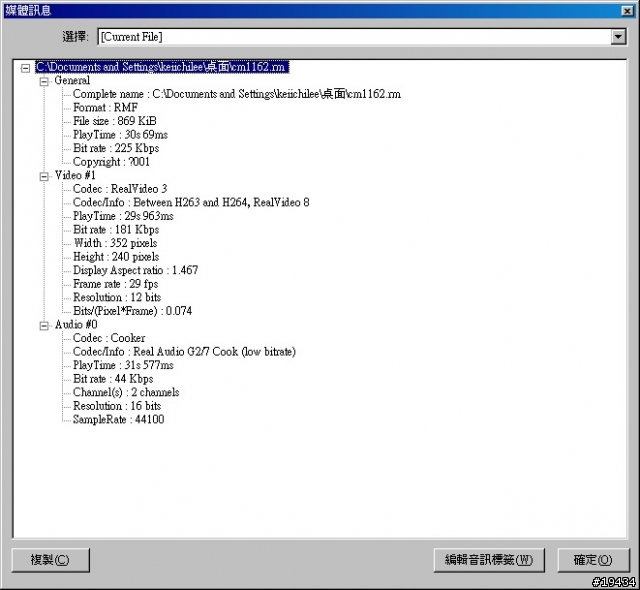Select 'Bit rate : 225 Kbps' row
This screenshot has width=640, height=590.
tap(116, 148)
